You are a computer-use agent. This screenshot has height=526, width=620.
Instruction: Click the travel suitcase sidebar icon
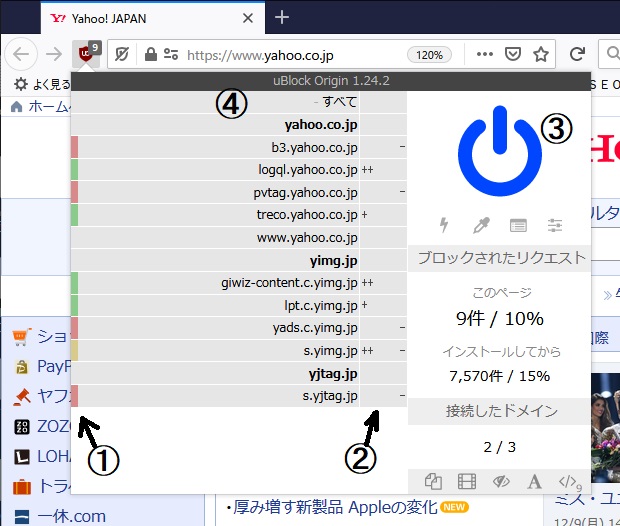point(22,487)
